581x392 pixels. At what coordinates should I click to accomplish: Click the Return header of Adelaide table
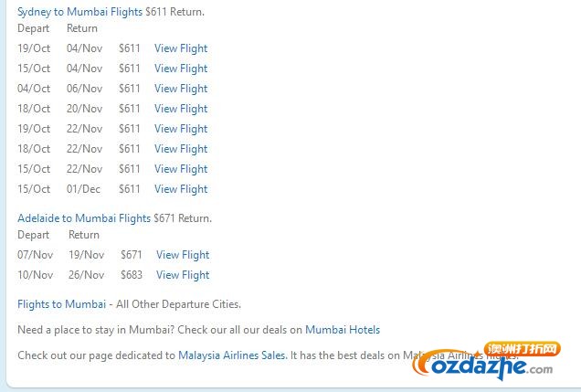tap(84, 235)
